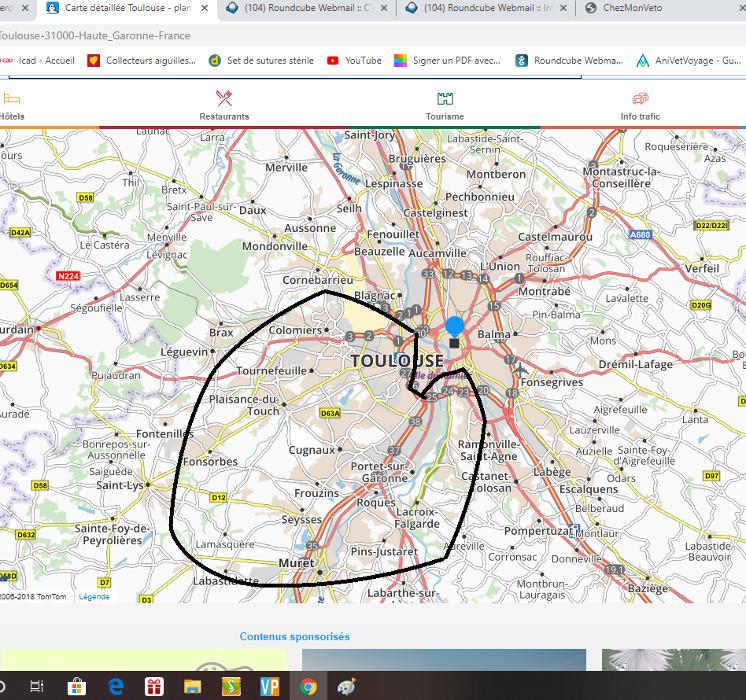Viewport: 746px width, 700px height.
Task: Click the Blagnac label on map
Action: tap(375, 296)
